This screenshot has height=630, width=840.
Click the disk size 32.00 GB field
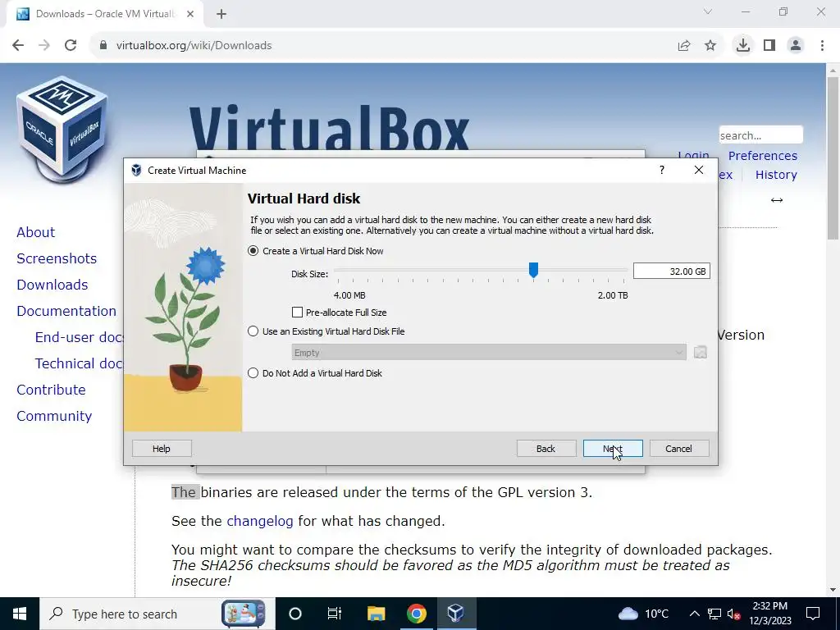tap(671, 271)
